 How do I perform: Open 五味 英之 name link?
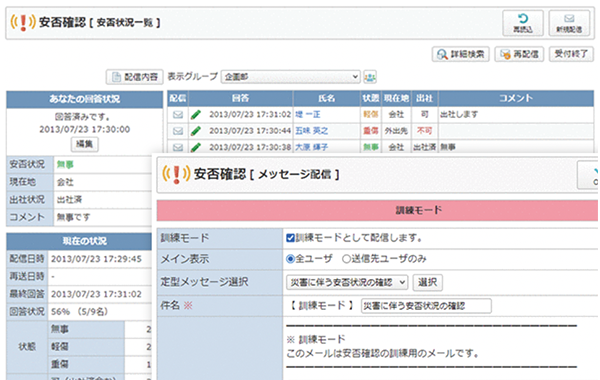311,131
